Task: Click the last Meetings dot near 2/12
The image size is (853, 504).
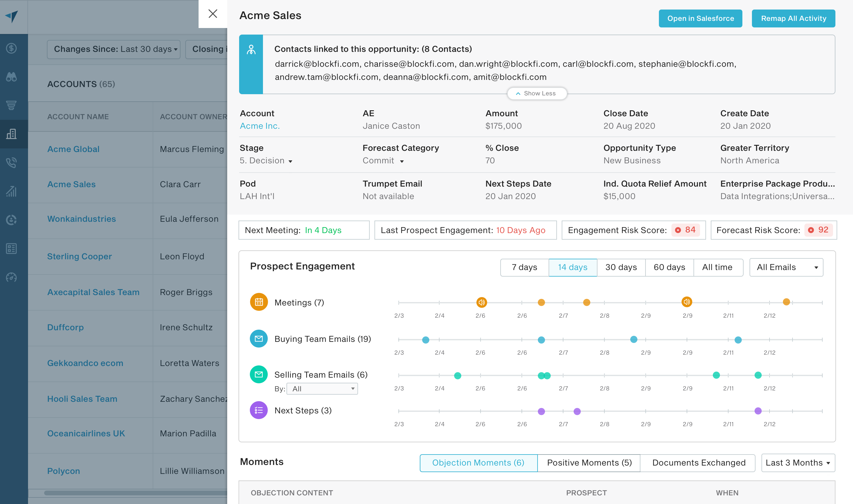Action: click(x=787, y=302)
